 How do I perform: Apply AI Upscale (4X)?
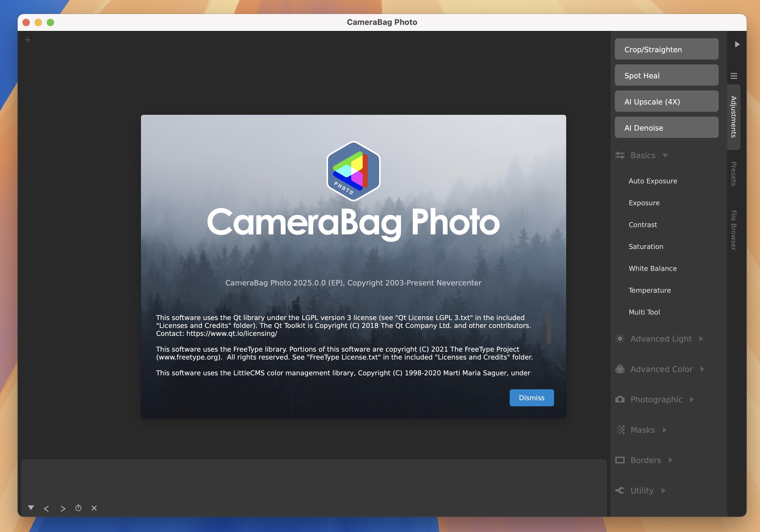pyautogui.click(x=666, y=101)
